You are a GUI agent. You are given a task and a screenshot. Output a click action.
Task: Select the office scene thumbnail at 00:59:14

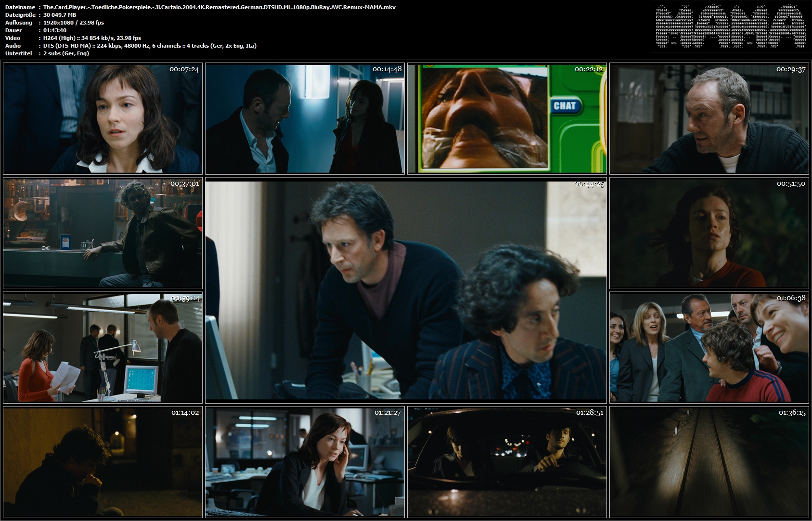(103, 347)
